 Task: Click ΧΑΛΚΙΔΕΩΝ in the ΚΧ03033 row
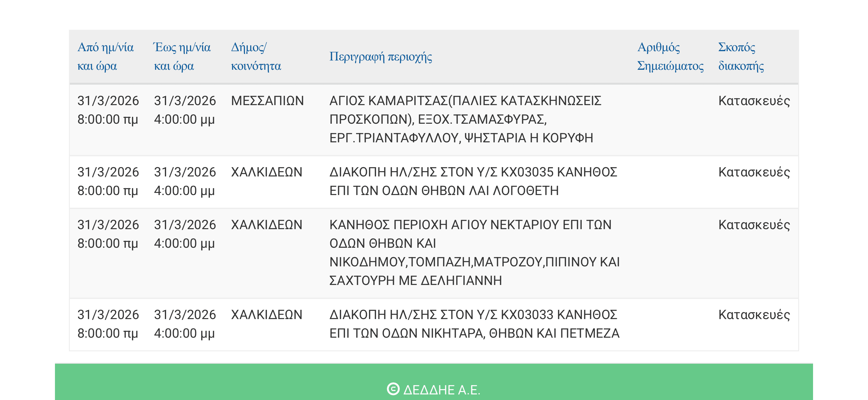[267, 315]
